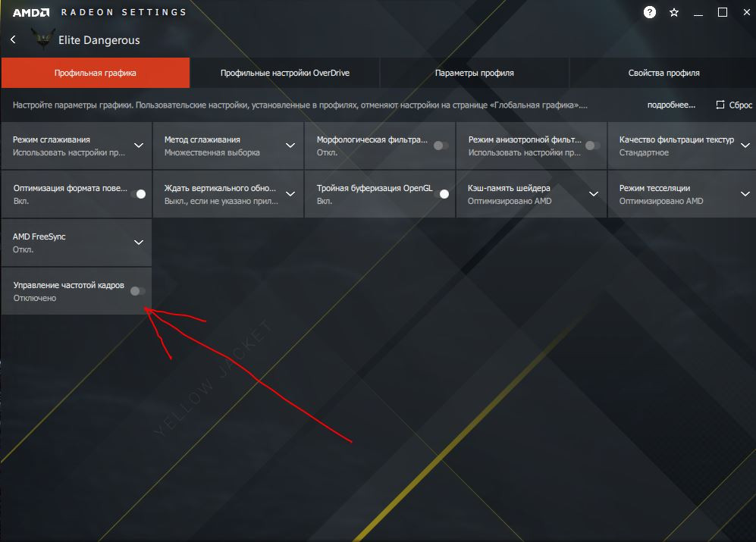
Task: Click the reset icon beside Сброс
Action: pyautogui.click(x=720, y=105)
